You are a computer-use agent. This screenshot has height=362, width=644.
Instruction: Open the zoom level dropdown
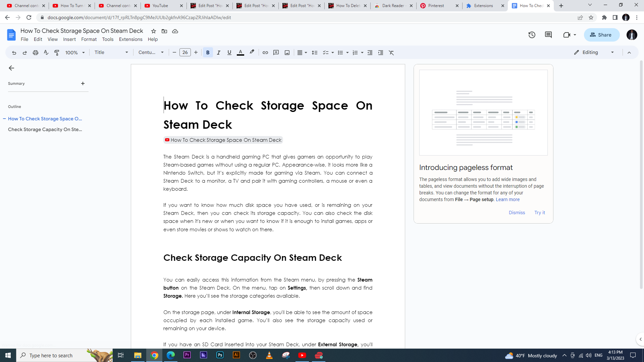(75, 53)
